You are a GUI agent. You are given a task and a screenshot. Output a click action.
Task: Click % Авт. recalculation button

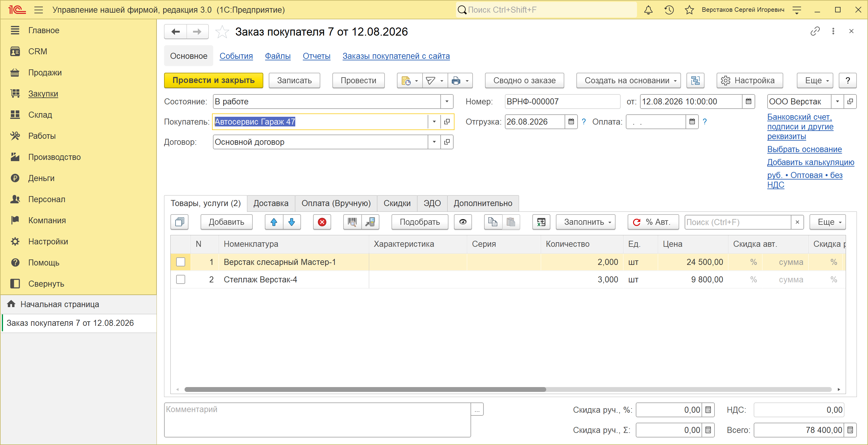[x=653, y=222]
